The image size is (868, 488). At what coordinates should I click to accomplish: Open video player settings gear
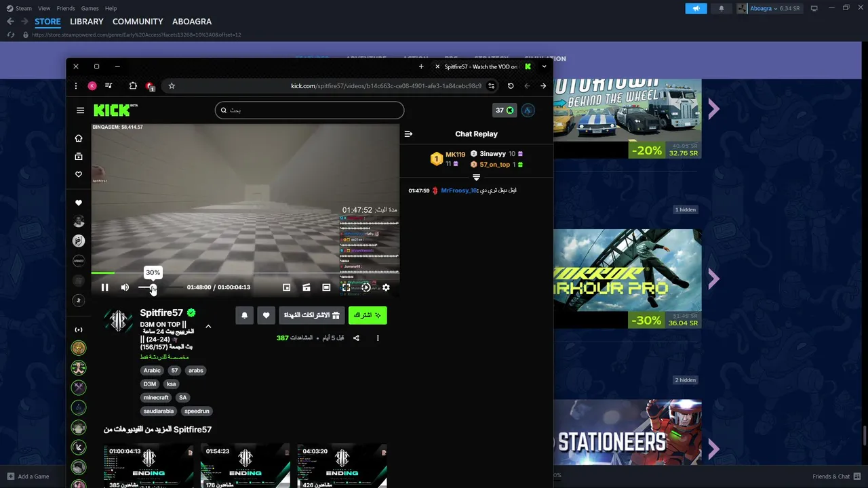(x=386, y=287)
